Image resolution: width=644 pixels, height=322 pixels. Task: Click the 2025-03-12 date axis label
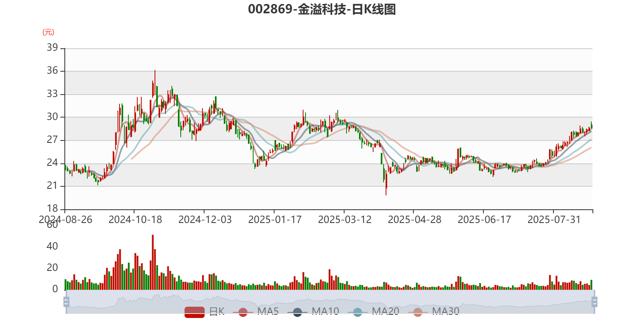point(345,220)
